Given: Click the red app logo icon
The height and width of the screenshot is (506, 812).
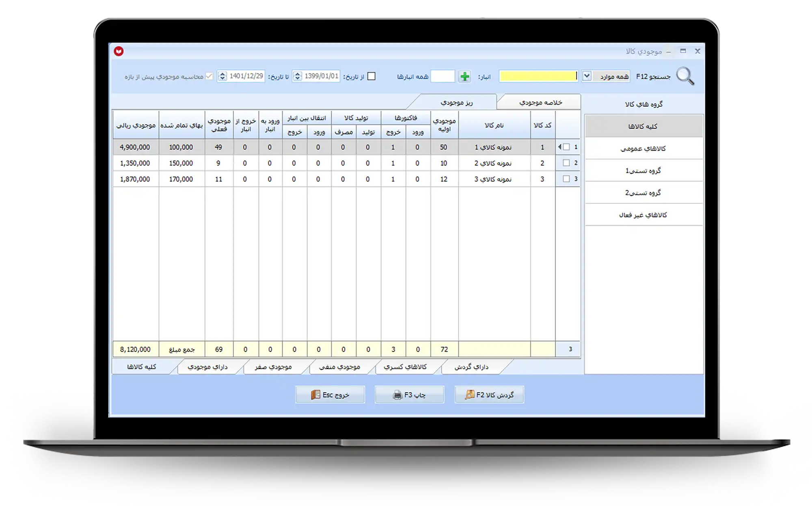Looking at the screenshot, I should (x=119, y=51).
